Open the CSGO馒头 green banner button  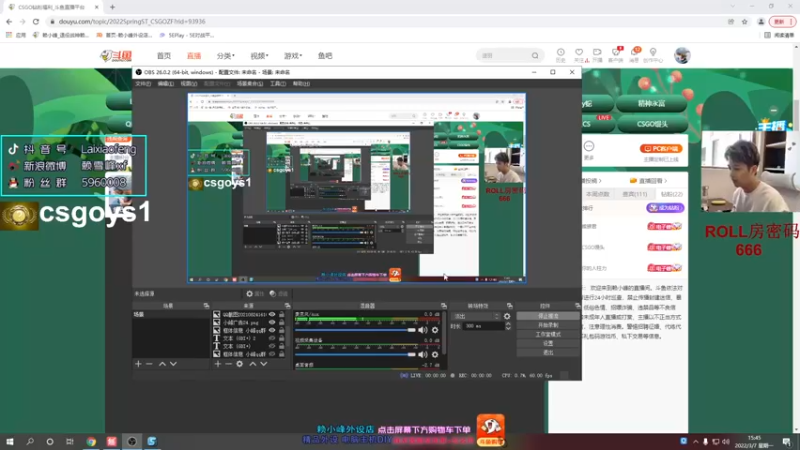coord(652,123)
